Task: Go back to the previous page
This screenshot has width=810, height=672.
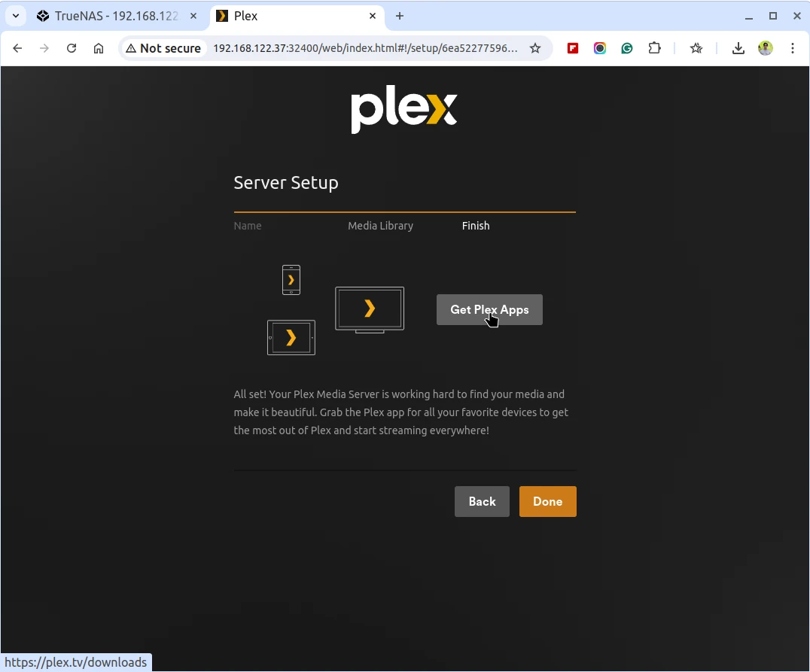Action: (17, 48)
